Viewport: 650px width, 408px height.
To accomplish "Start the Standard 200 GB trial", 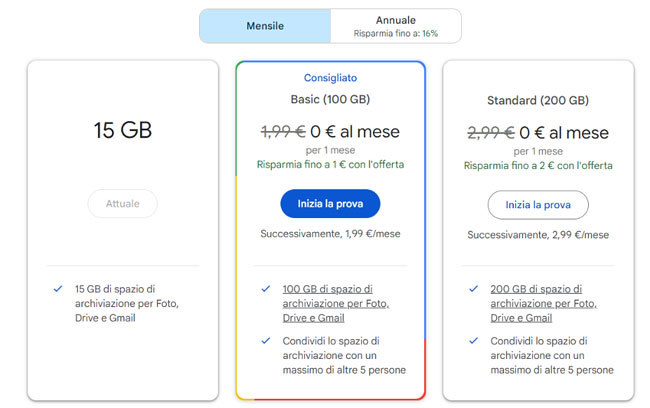I will (538, 204).
